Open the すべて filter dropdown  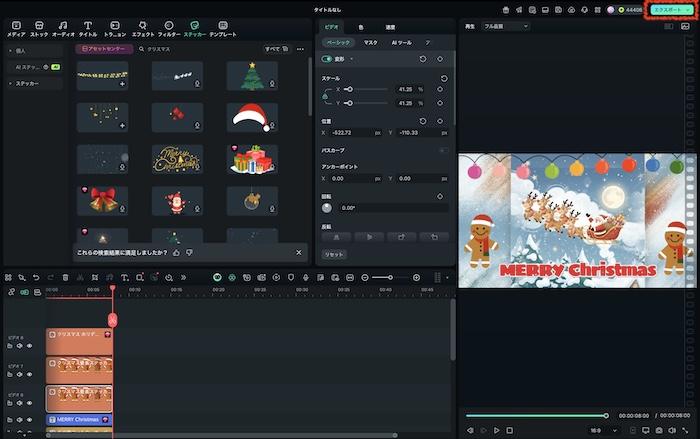[274, 48]
